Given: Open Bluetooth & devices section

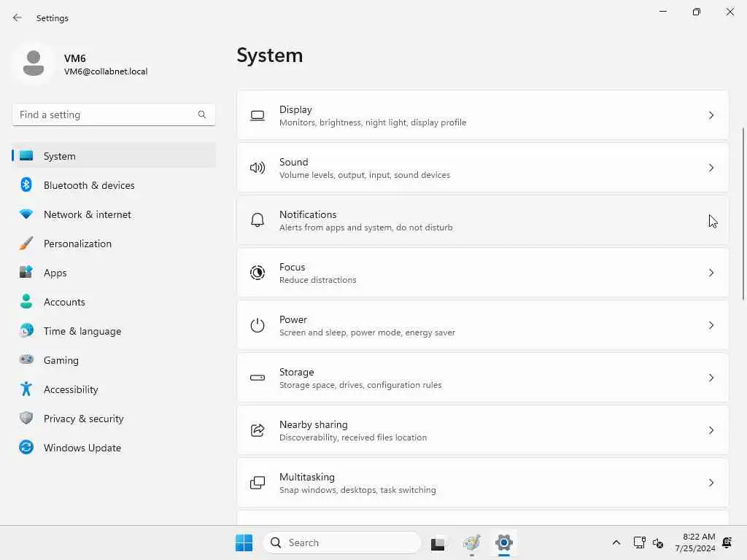Looking at the screenshot, I should pos(114,184).
